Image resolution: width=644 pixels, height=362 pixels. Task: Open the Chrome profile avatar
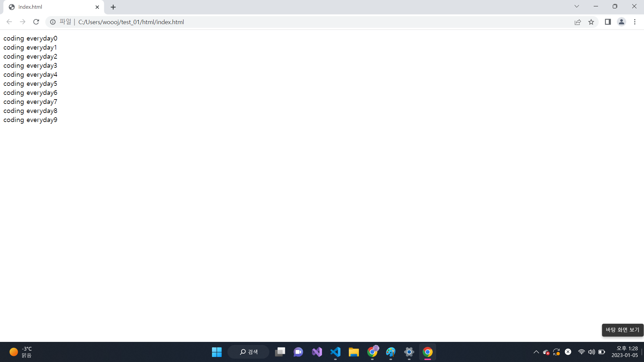coord(621,22)
